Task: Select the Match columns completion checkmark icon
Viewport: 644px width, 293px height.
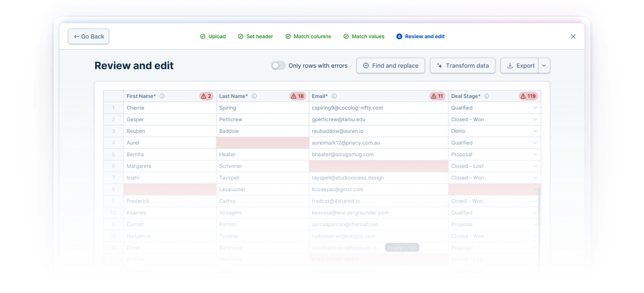Action: pos(288,36)
